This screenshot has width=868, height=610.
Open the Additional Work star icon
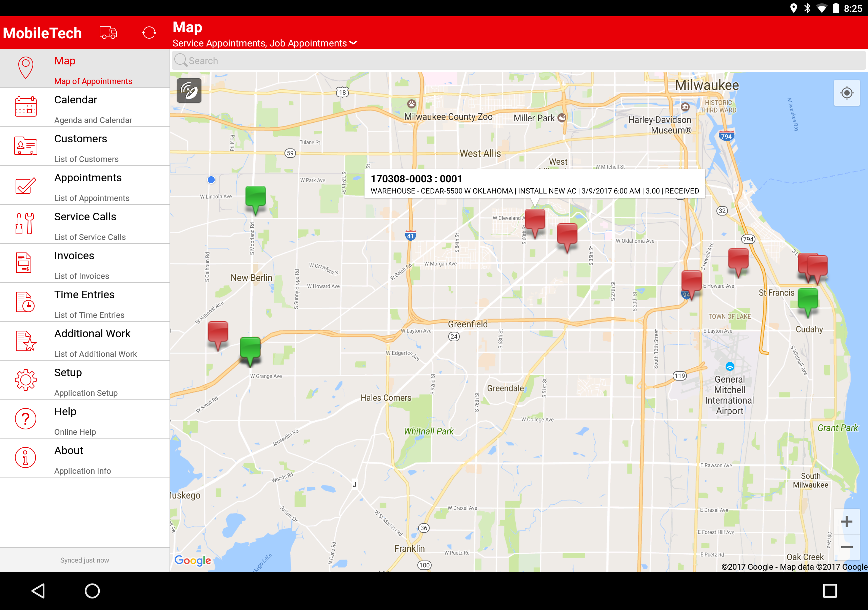point(26,341)
